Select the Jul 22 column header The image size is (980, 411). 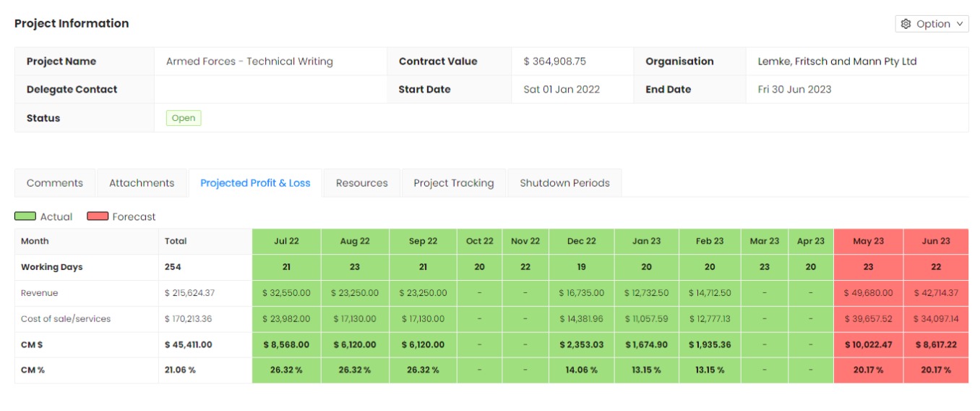click(x=286, y=241)
